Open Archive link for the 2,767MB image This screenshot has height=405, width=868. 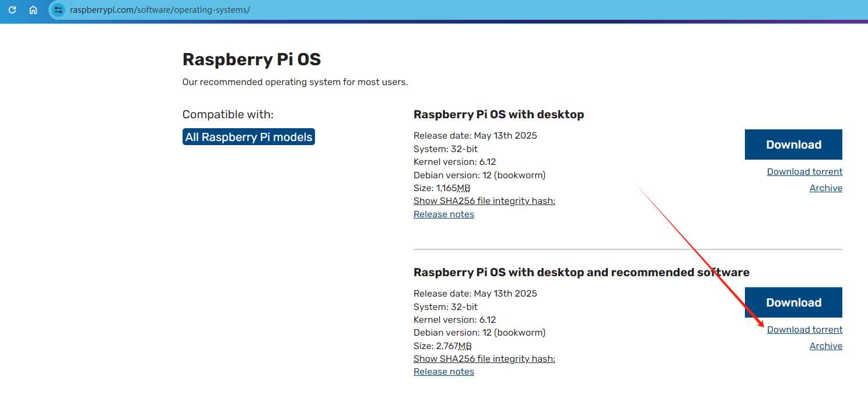tap(826, 346)
